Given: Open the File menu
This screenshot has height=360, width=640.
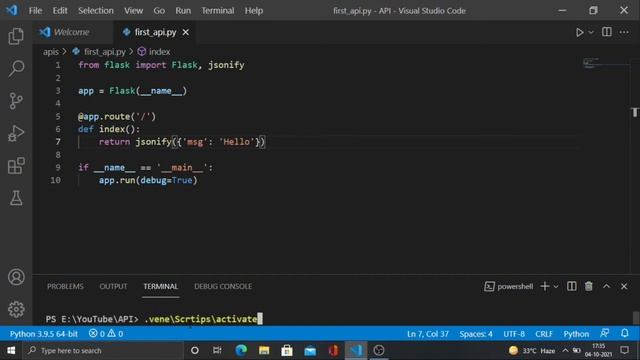Looking at the screenshot, I should (36, 11).
